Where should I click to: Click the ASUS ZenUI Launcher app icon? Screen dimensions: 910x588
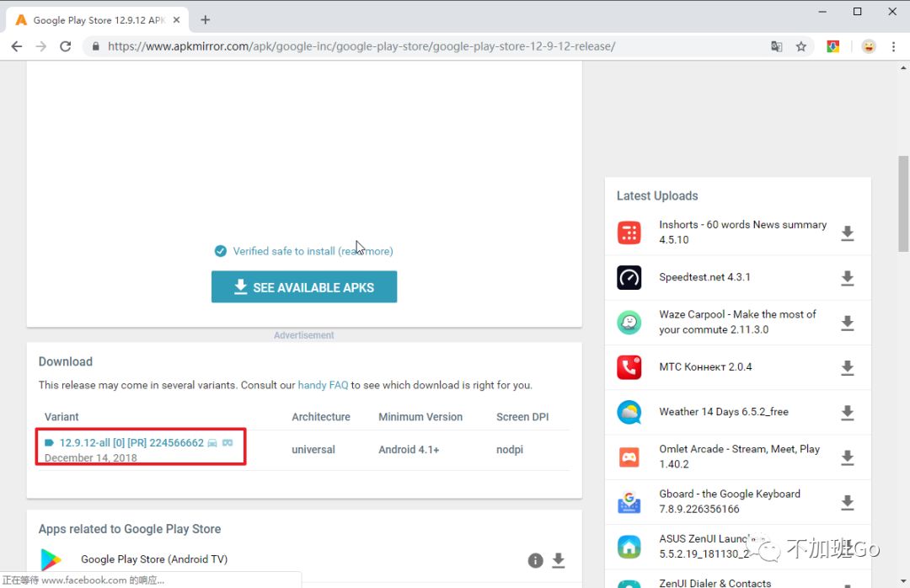pos(629,546)
